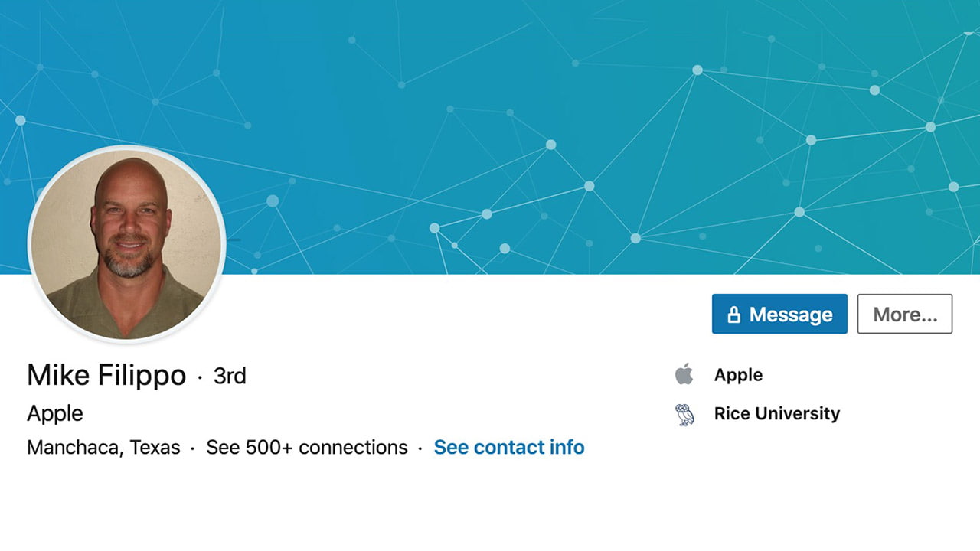Open the More... options dropdown
This screenshot has height=551, width=980.
tap(905, 314)
